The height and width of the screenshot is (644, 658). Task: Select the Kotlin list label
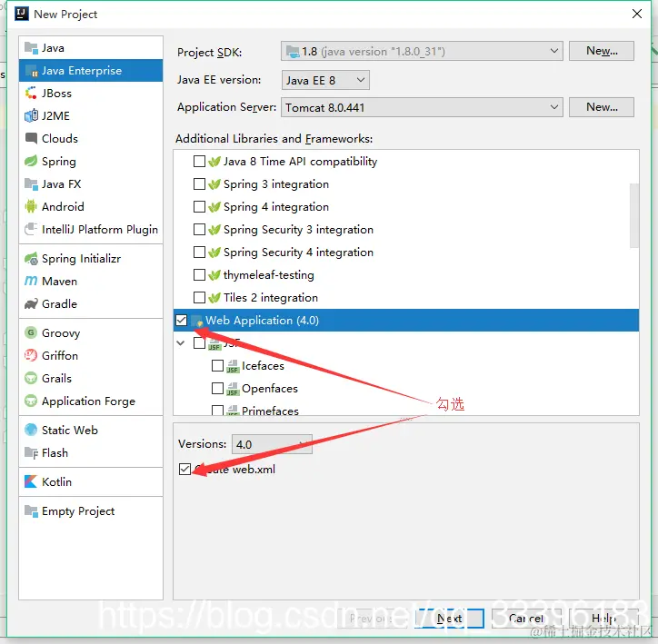(x=56, y=481)
